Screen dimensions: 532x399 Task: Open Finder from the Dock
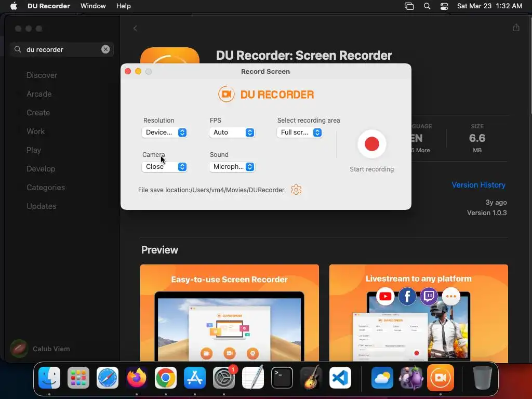49,378
